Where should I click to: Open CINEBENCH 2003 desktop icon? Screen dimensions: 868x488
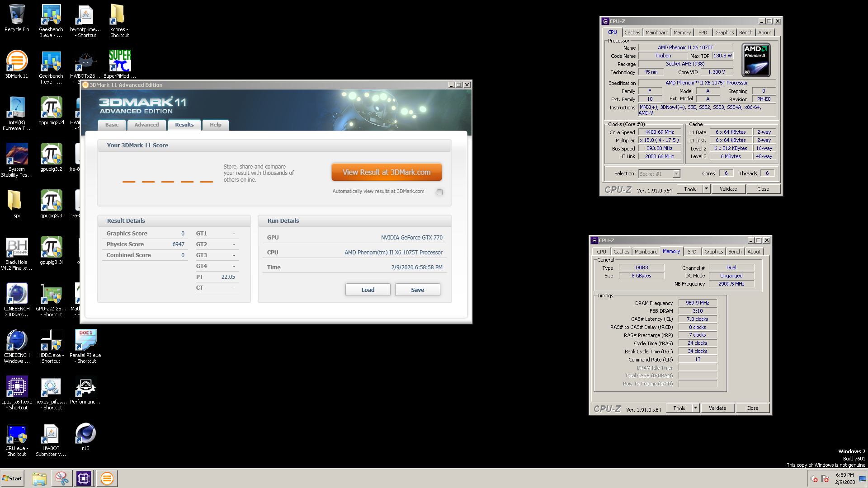pyautogui.click(x=17, y=300)
